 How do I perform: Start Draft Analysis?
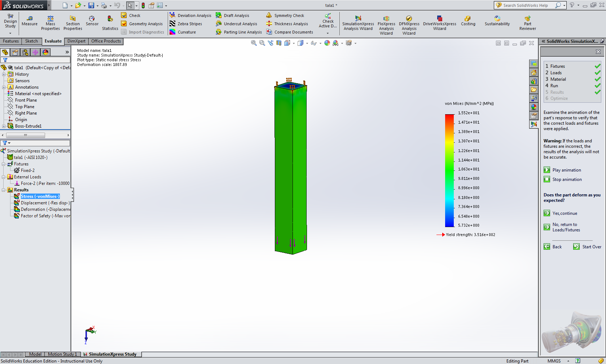click(233, 15)
